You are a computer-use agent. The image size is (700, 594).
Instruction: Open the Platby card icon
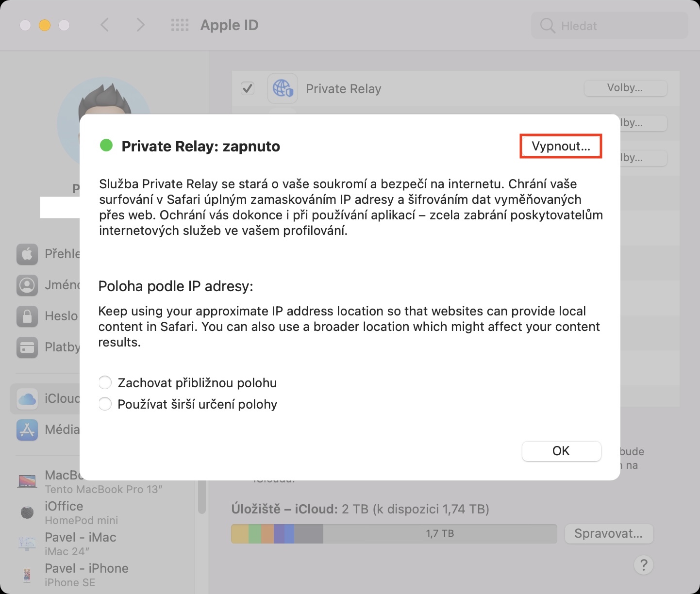27,347
